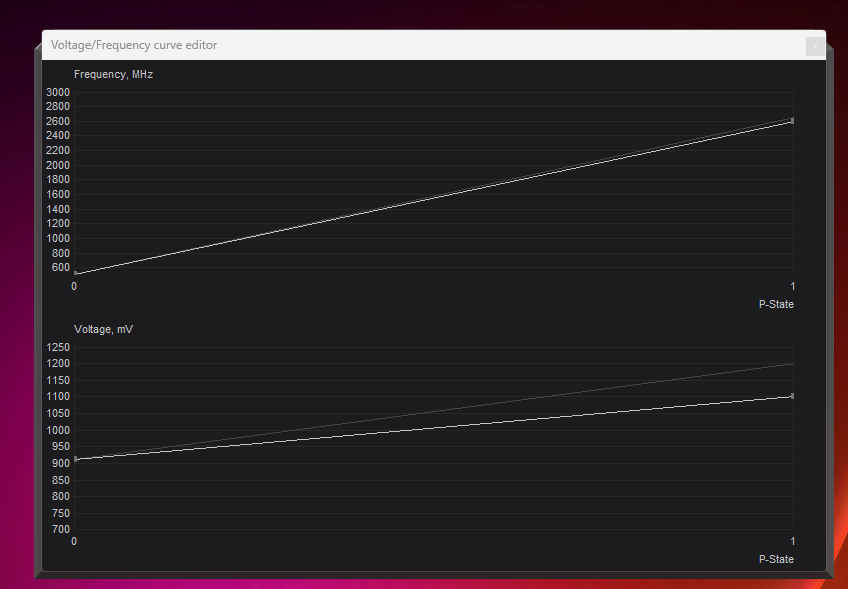Click the P-State label under the frequency graph
Viewport: 848px width, 589px height.
(777, 304)
